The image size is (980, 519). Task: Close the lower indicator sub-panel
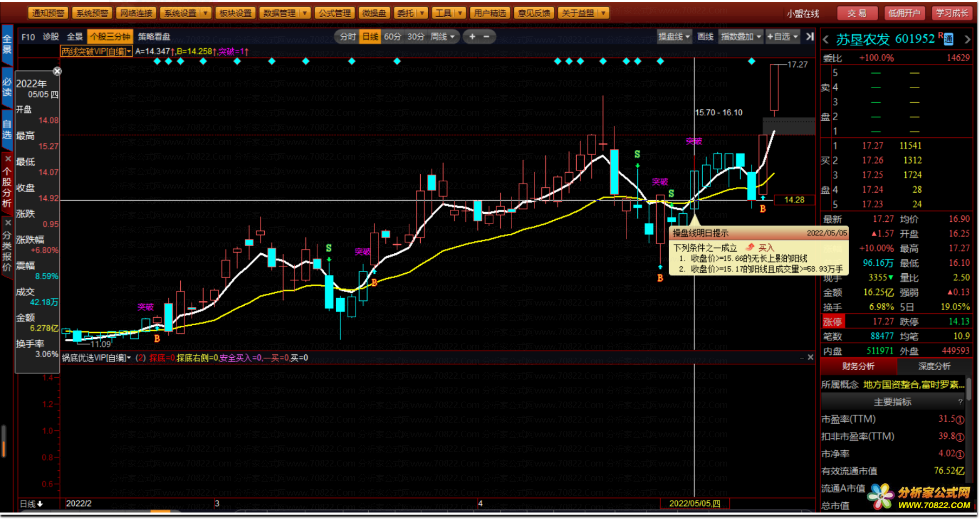tap(810, 357)
